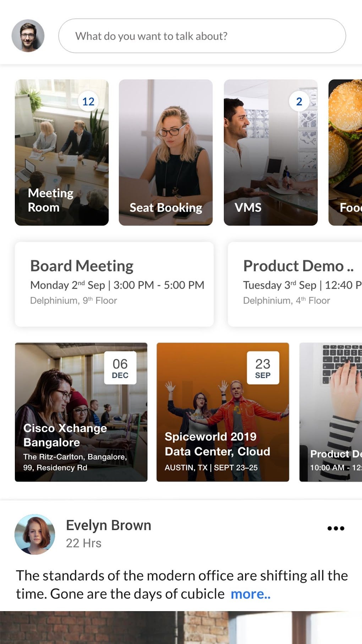Viewport: 362px width, 644px height.
Task: Open the Product Demo meeting card
Action: pyautogui.click(x=295, y=284)
